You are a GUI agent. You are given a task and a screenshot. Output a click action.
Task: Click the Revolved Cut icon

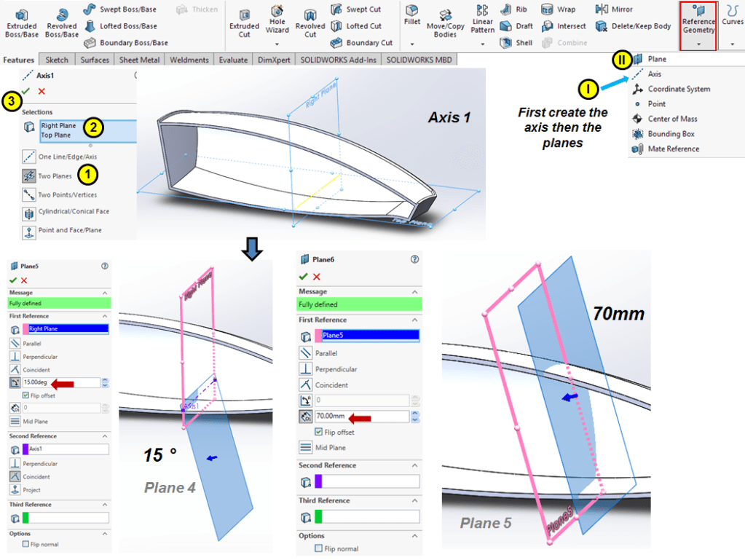(310, 22)
